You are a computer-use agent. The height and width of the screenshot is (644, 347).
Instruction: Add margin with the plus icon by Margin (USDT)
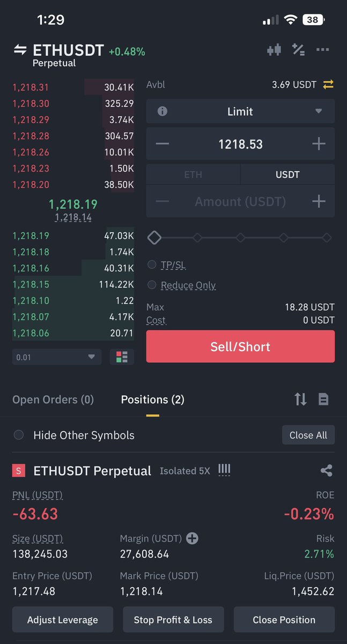click(192, 538)
